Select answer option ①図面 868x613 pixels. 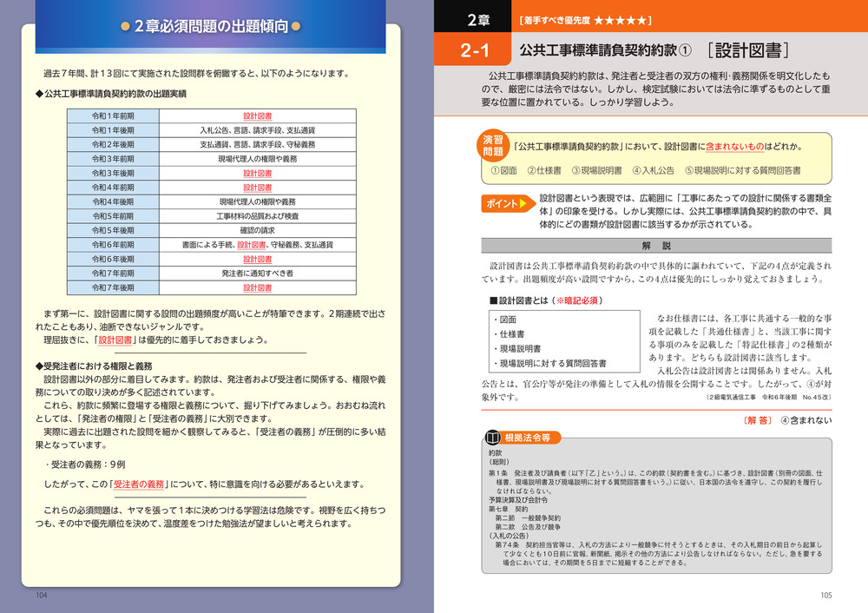pos(504,170)
